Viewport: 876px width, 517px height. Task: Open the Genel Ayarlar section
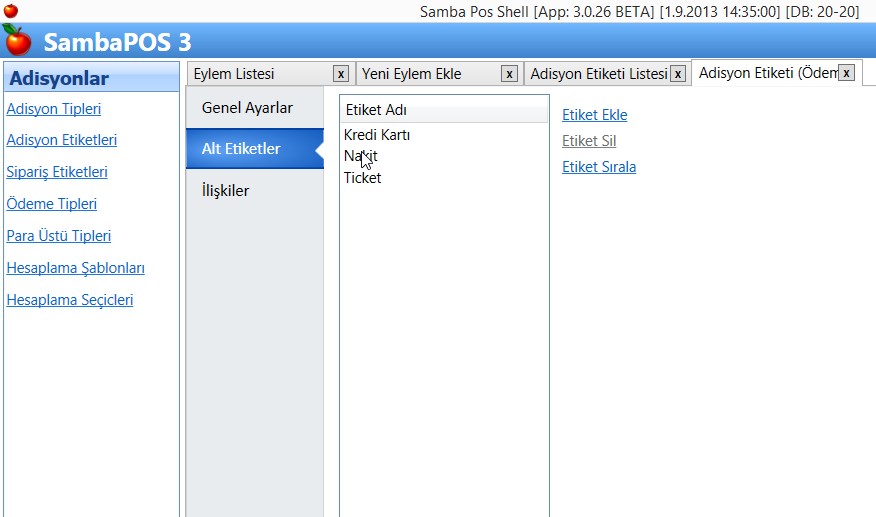[247, 107]
